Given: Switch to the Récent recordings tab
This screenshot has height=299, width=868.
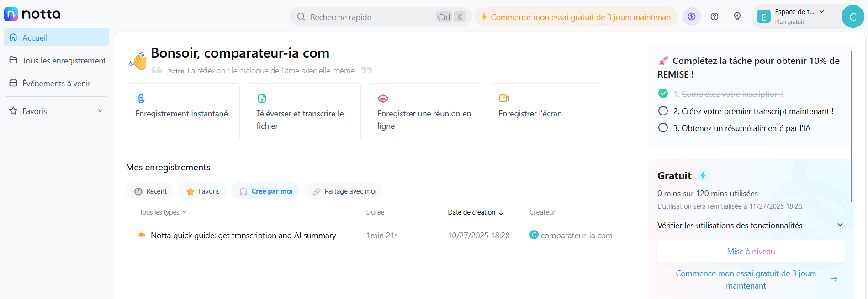Looking at the screenshot, I should [150, 191].
